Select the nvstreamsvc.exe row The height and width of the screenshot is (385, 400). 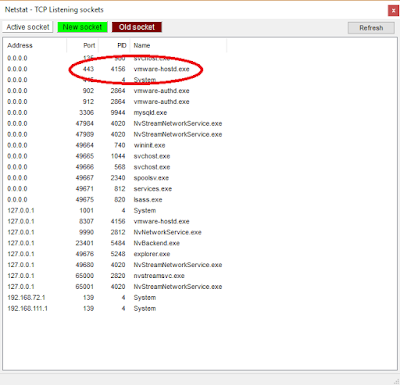pyautogui.click(x=115, y=276)
